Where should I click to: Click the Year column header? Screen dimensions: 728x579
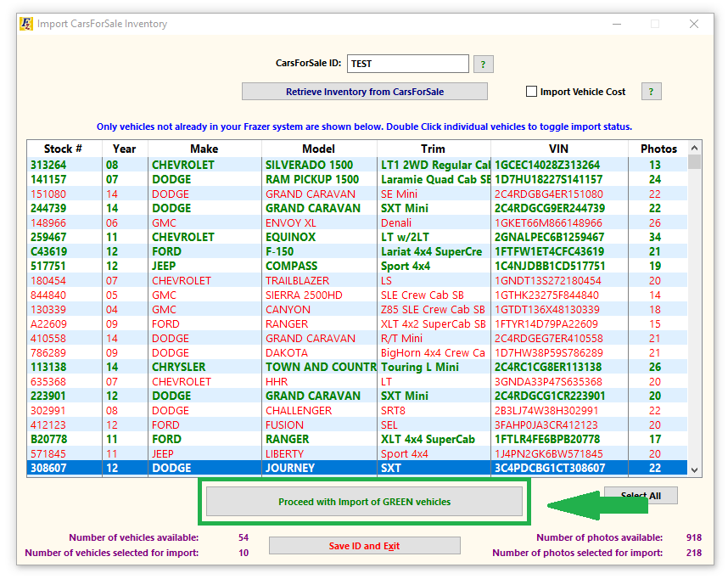(125, 149)
